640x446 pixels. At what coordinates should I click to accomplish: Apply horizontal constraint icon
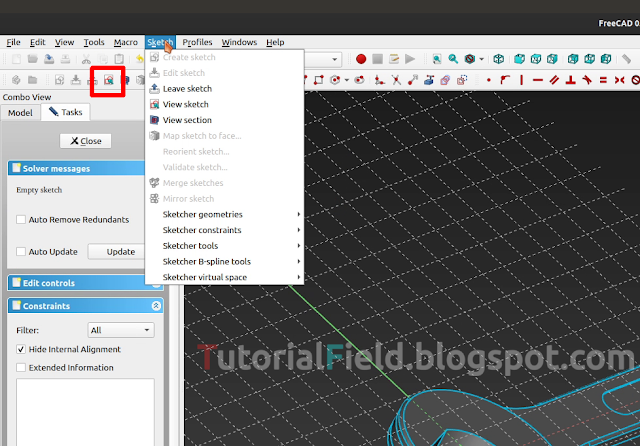pos(538,80)
